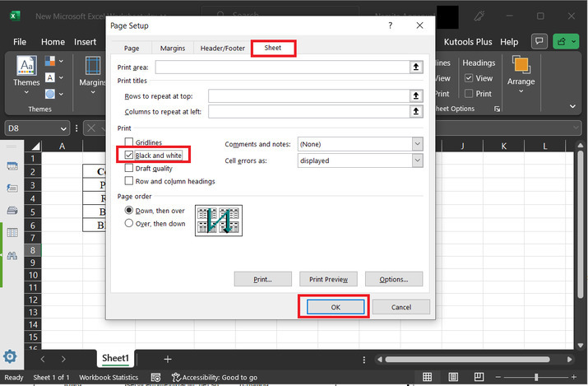Viewport: 588px width, 386px height.
Task: Collapse dialog via Print area range selector
Action: tap(416, 67)
